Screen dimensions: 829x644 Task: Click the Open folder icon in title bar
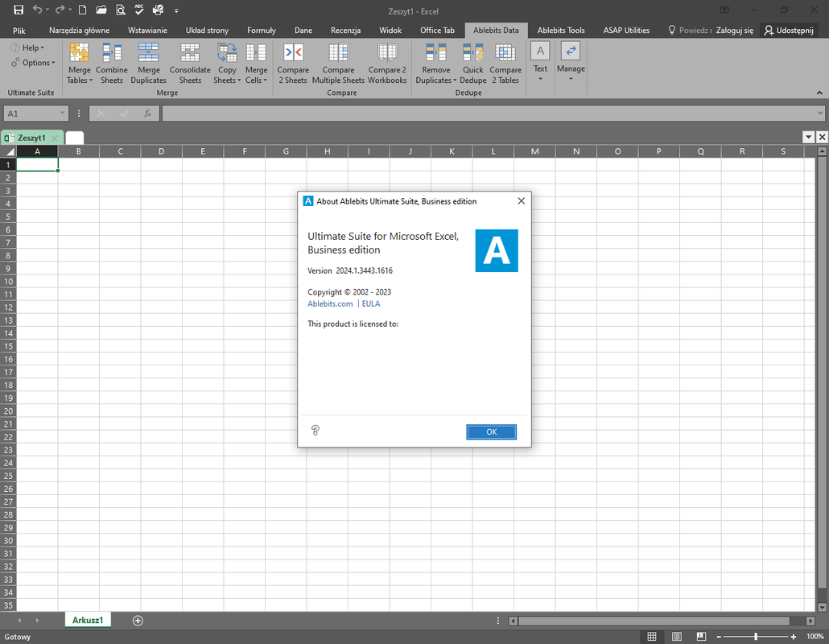click(101, 10)
